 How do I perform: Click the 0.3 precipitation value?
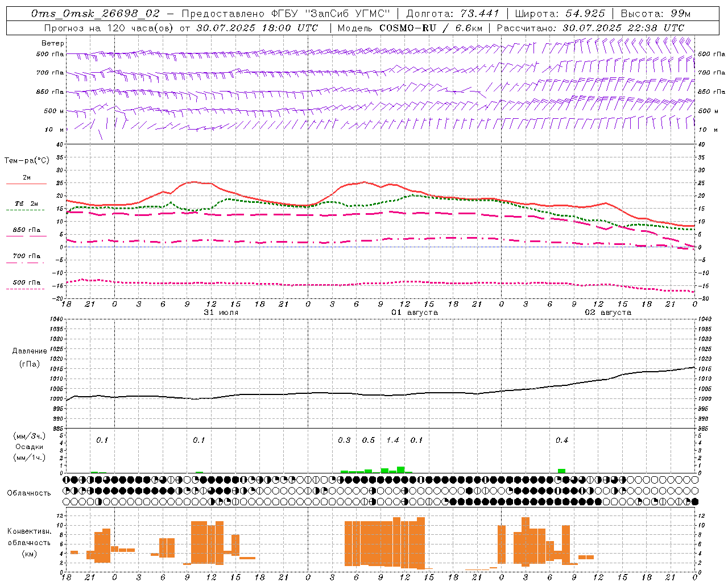[x=344, y=440]
